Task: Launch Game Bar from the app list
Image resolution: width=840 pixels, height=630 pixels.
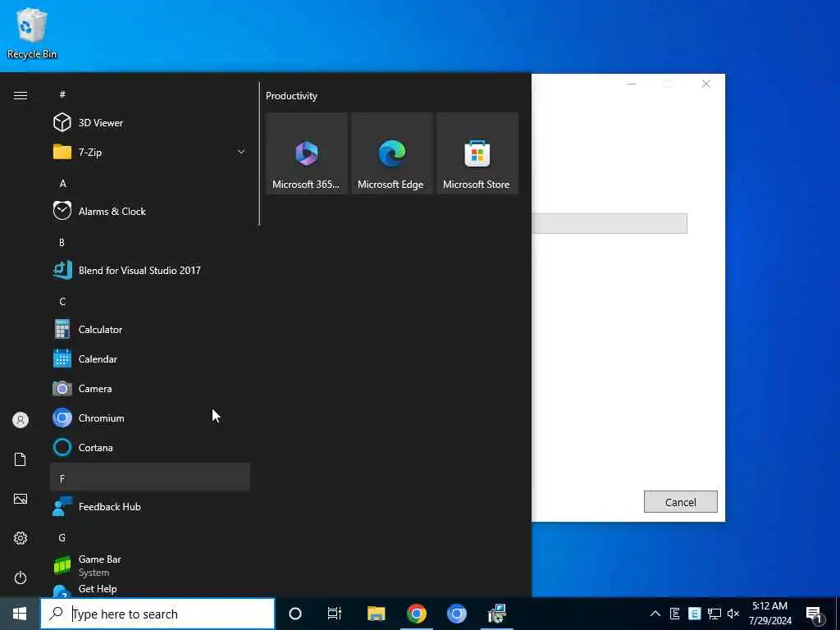Action: [x=150, y=565]
